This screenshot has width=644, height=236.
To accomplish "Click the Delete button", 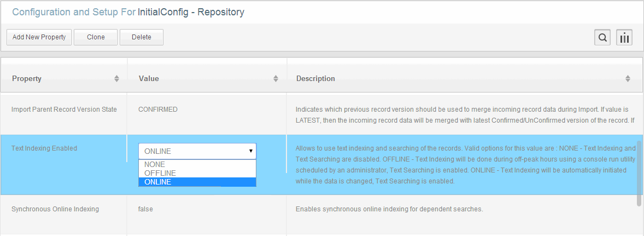I will (141, 37).
